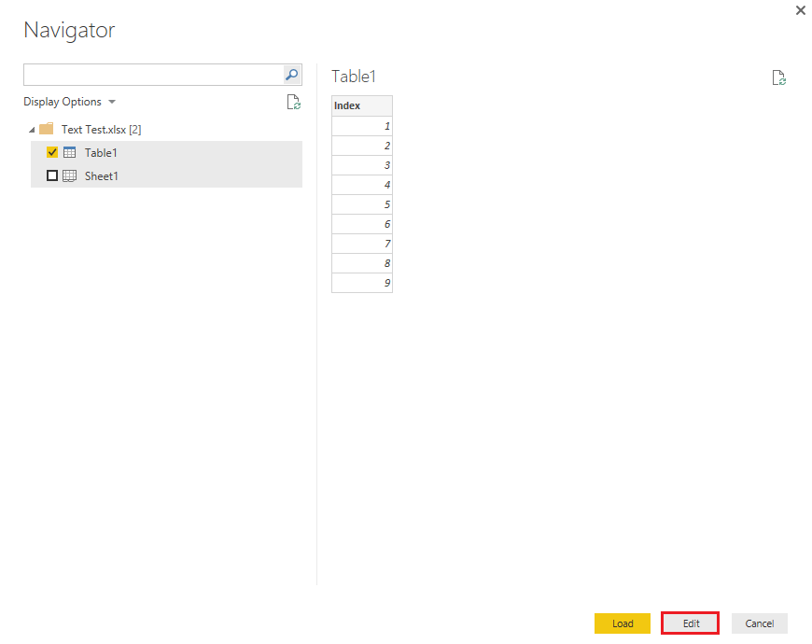The height and width of the screenshot is (644, 812).
Task: Focus the navigator search field
Action: 153,75
